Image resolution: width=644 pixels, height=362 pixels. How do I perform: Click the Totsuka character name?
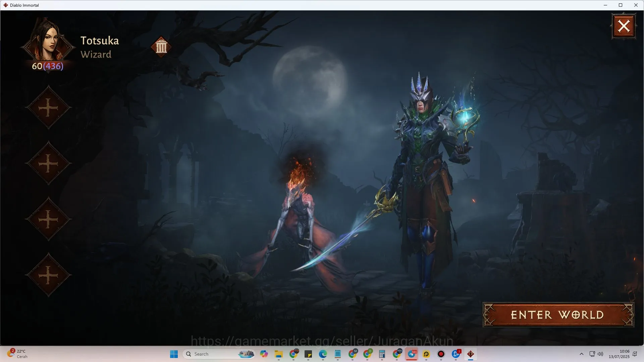(x=100, y=41)
